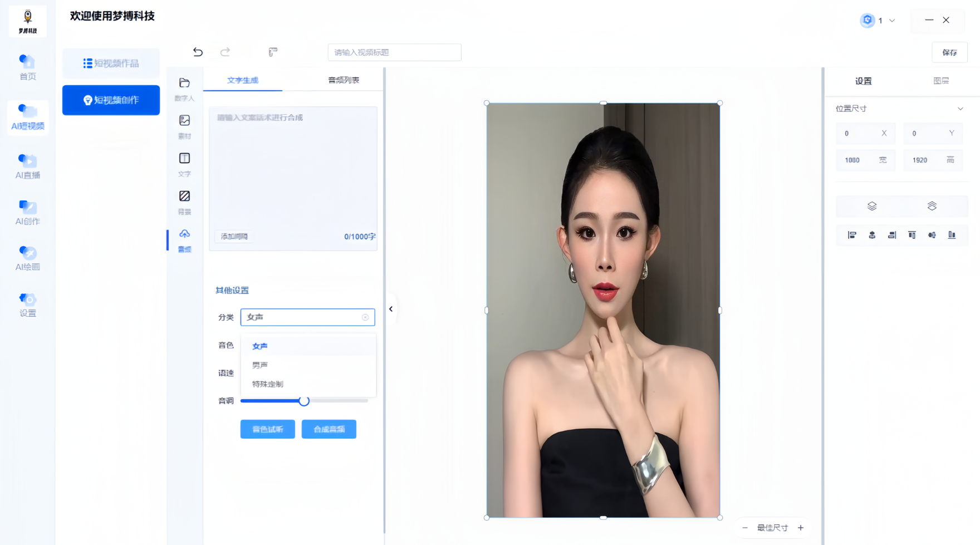This screenshot has height=545, width=980.
Task: Click the height field showing 1920
Action: coord(933,160)
